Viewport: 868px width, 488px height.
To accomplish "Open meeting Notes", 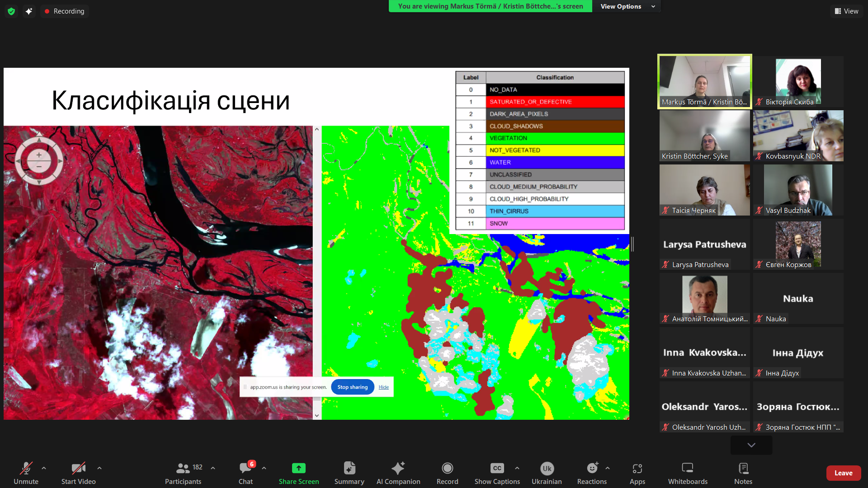I will [x=743, y=473].
